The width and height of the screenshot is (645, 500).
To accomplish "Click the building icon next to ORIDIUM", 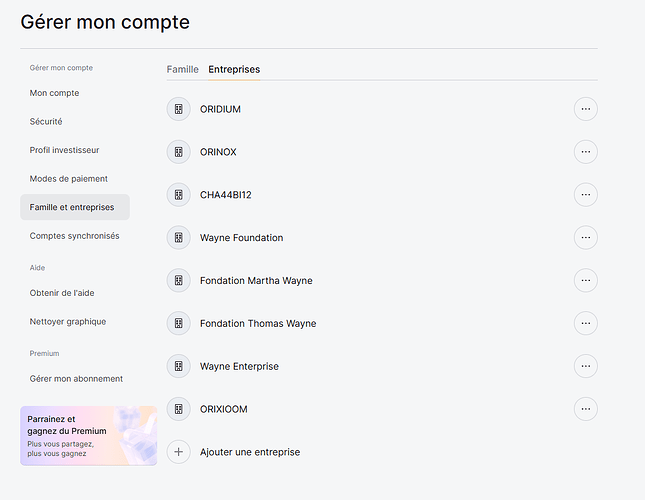I will coord(178,109).
